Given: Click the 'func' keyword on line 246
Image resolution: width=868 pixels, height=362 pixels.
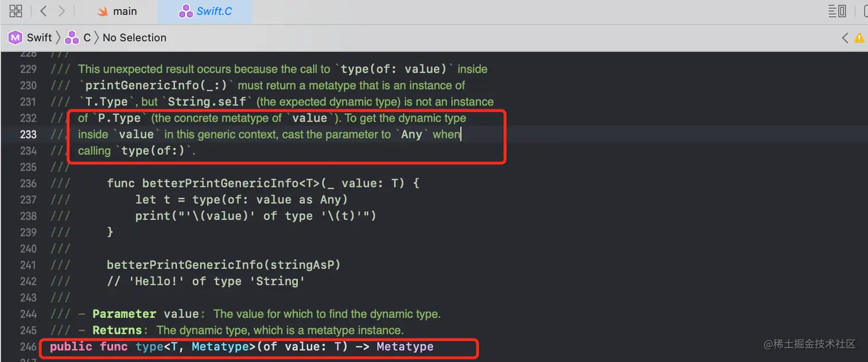Looking at the screenshot, I should [114, 347].
